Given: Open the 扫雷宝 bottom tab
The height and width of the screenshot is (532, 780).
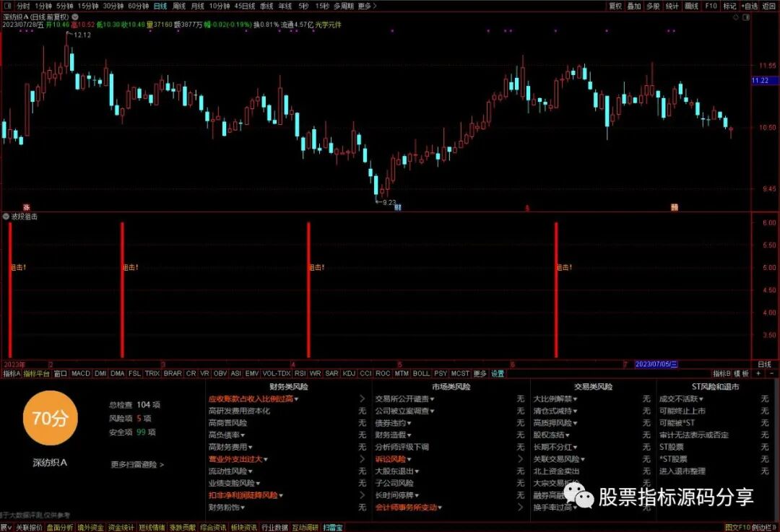Looking at the screenshot, I should (333, 528).
